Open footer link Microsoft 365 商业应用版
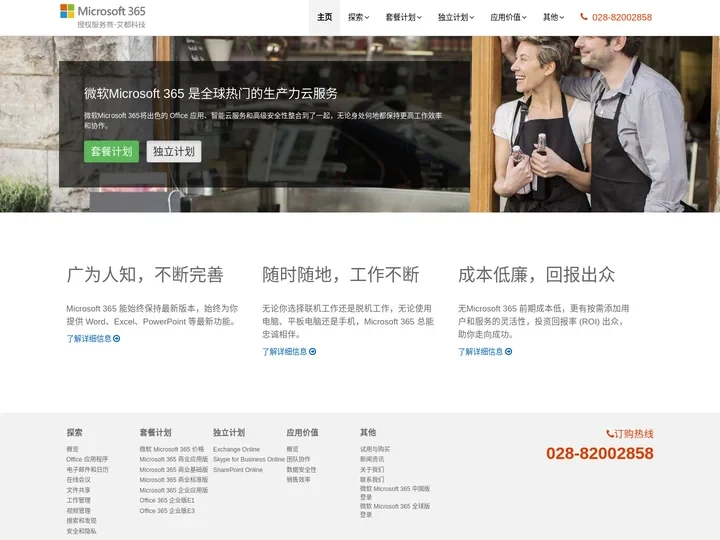 pos(174,459)
